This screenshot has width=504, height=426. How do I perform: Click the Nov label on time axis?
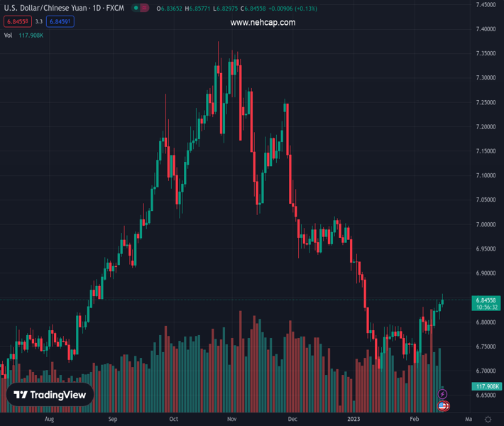[x=231, y=420]
